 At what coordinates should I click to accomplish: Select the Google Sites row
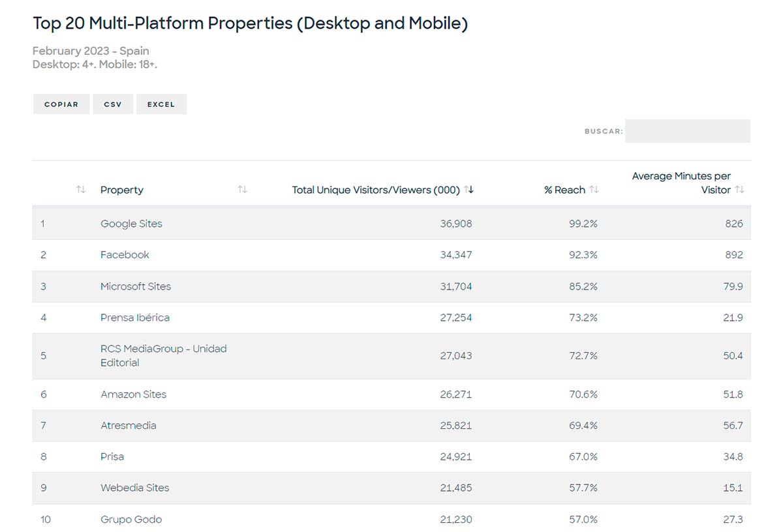131,224
